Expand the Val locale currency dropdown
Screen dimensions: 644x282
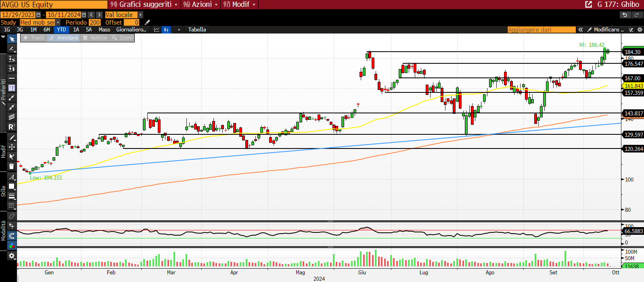click(140, 15)
